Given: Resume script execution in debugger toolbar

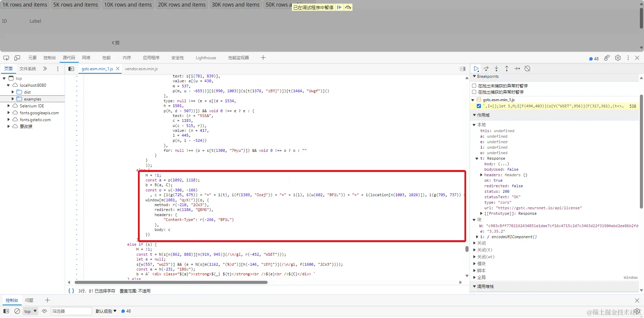Looking at the screenshot, I should [476, 68].
